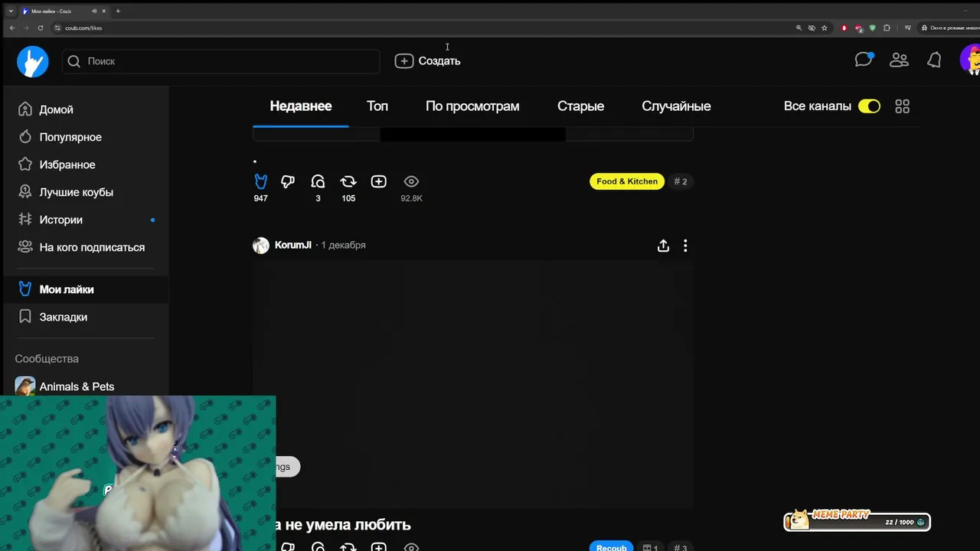Click the browser back arrow
The image size is (980, 551).
coord(11,28)
